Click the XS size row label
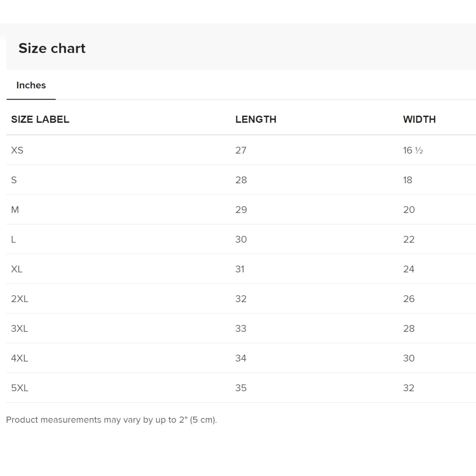The height and width of the screenshot is (476, 476). (x=17, y=150)
